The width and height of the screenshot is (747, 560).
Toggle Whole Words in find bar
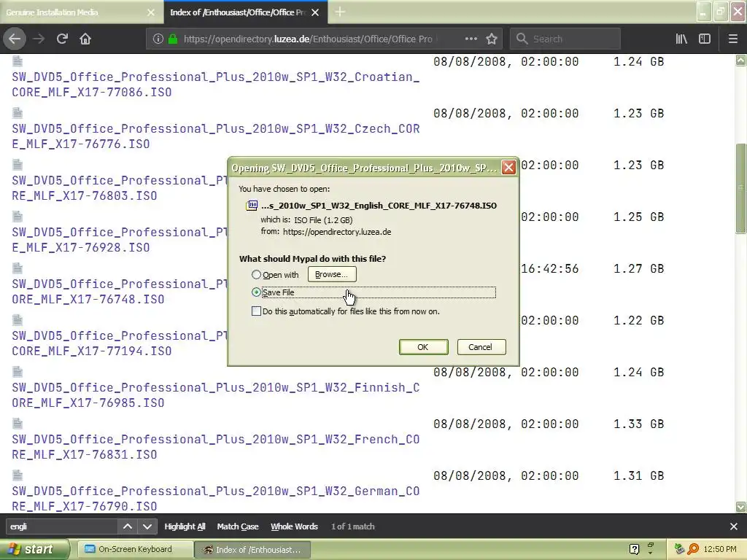pyautogui.click(x=294, y=526)
